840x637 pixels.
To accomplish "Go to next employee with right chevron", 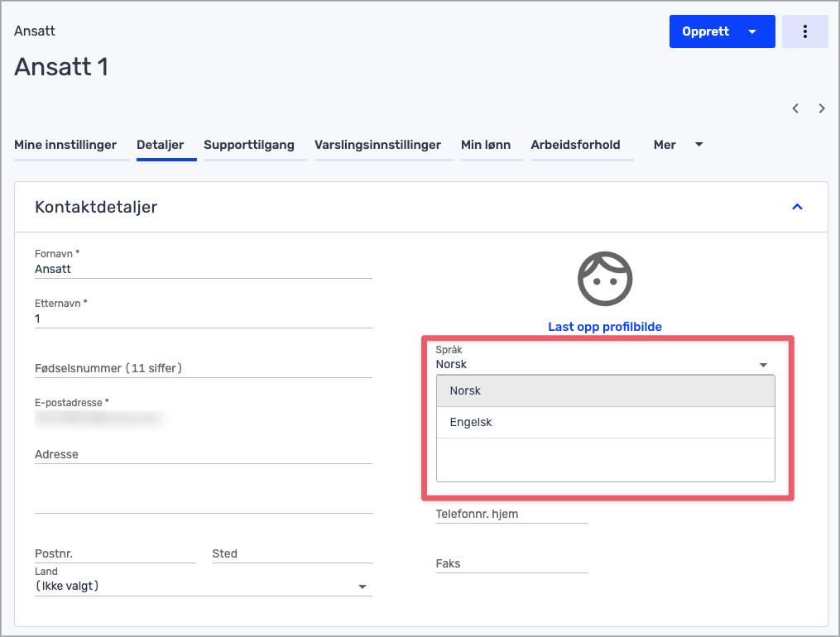I will [x=822, y=108].
